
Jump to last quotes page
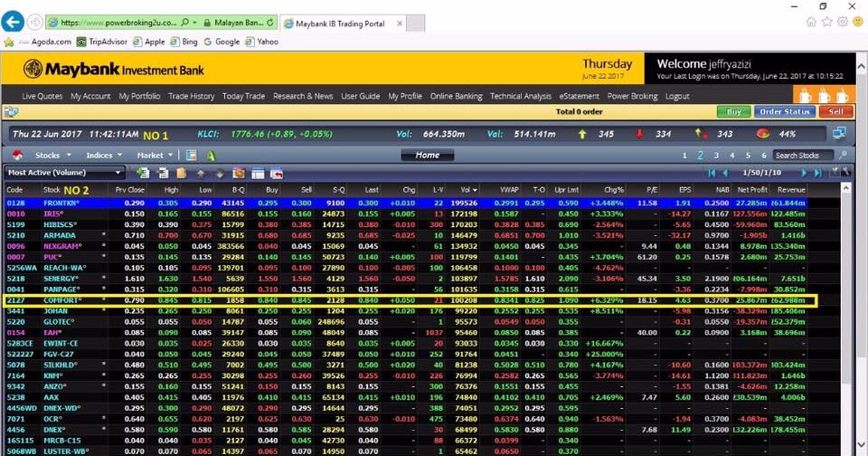click(x=817, y=173)
